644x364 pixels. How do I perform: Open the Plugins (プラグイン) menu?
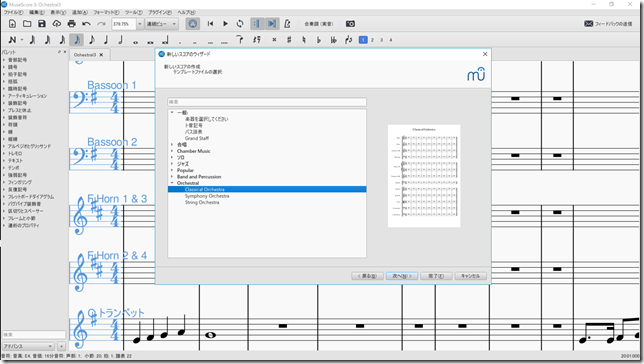click(x=160, y=13)
